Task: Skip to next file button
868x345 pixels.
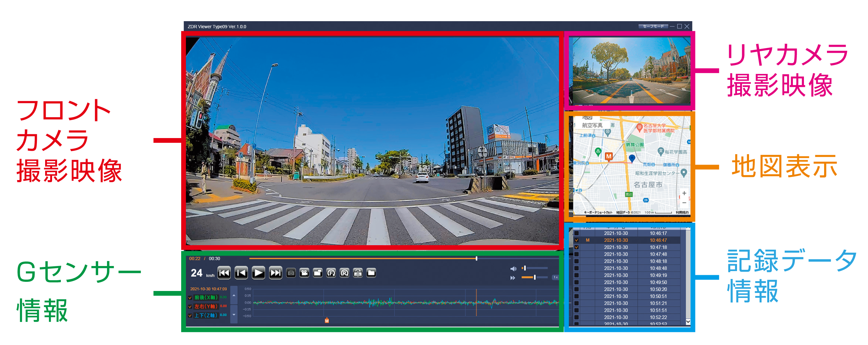Action: [x=276, y=273]
